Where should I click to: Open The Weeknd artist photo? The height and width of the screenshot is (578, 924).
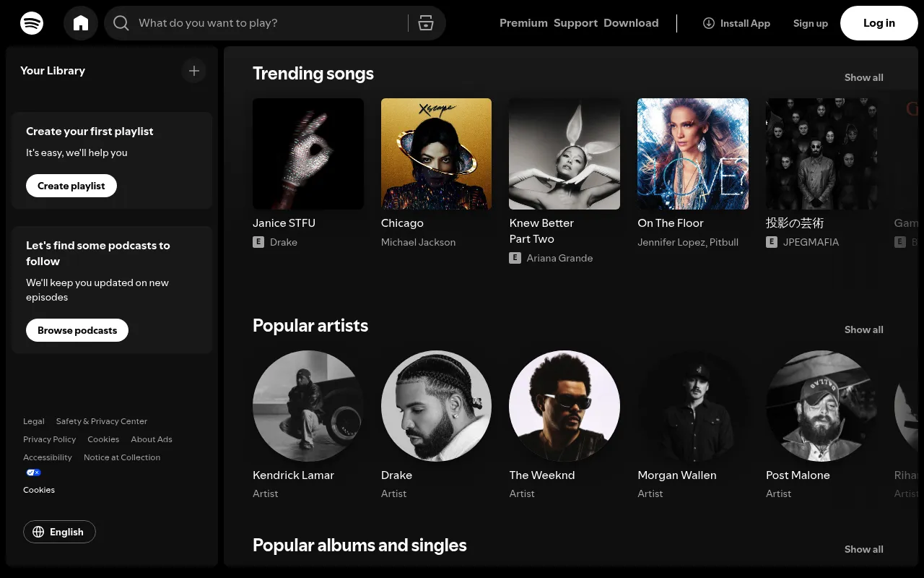click(565, 406)
